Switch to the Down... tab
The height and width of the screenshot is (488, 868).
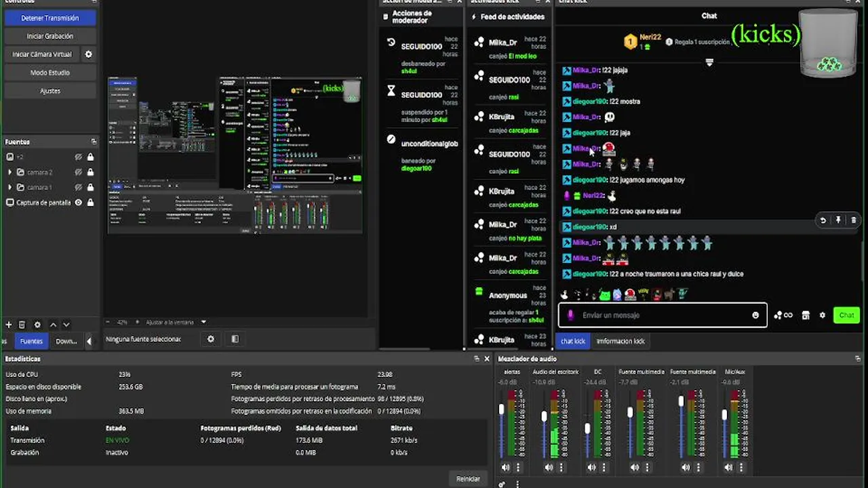pos(66,341)
